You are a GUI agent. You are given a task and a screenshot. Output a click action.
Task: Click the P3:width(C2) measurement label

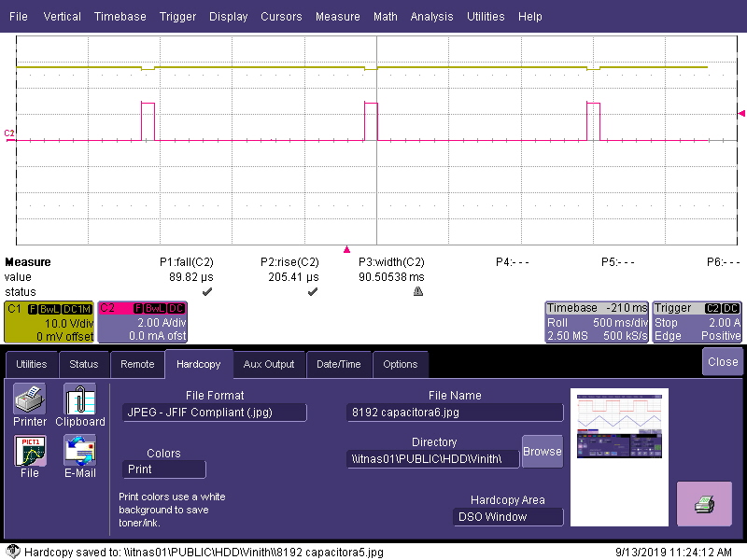coord(391,262)
